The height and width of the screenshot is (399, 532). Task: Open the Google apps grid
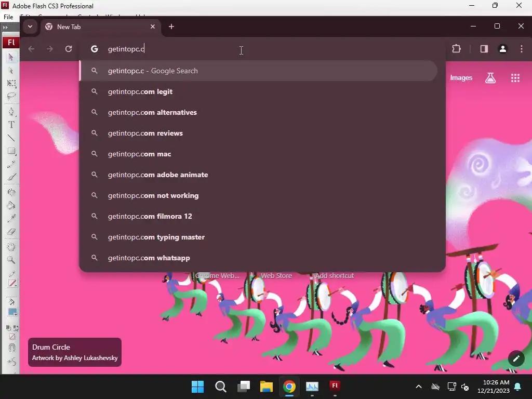515,78
